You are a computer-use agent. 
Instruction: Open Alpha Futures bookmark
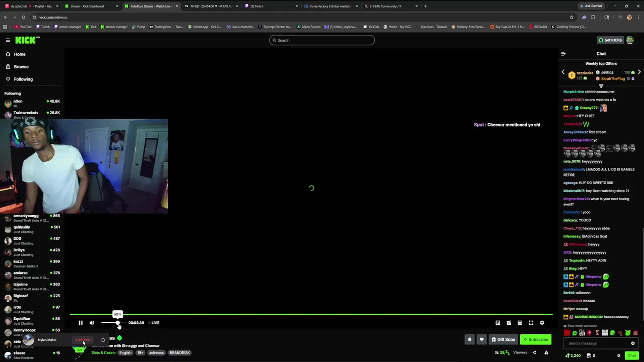(309, 27)
